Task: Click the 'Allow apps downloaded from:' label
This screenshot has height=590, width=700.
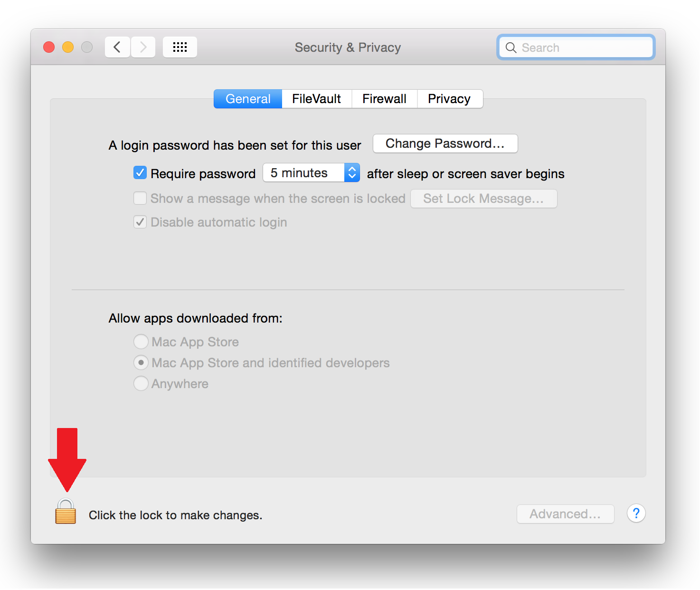Action: click(195, 318)
